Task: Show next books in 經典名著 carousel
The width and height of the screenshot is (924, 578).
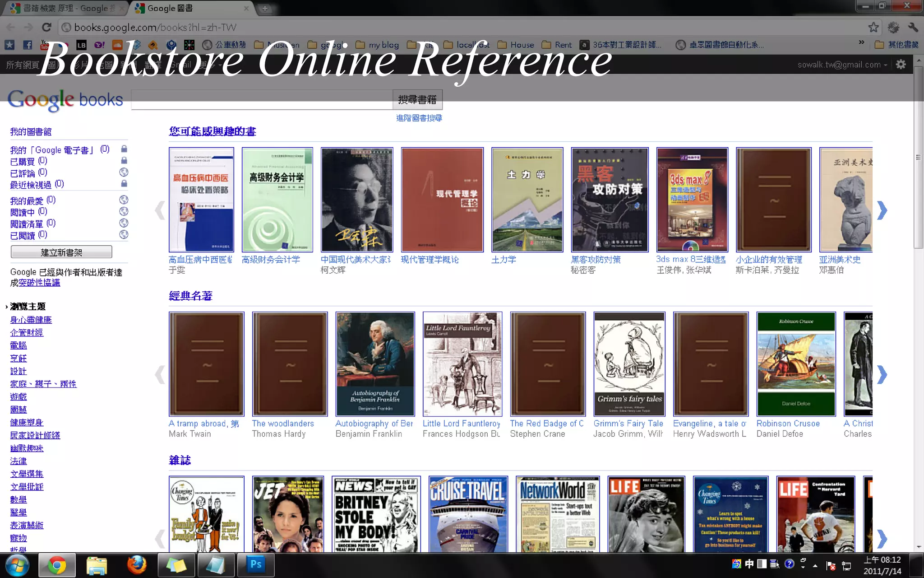Action: 882,374
